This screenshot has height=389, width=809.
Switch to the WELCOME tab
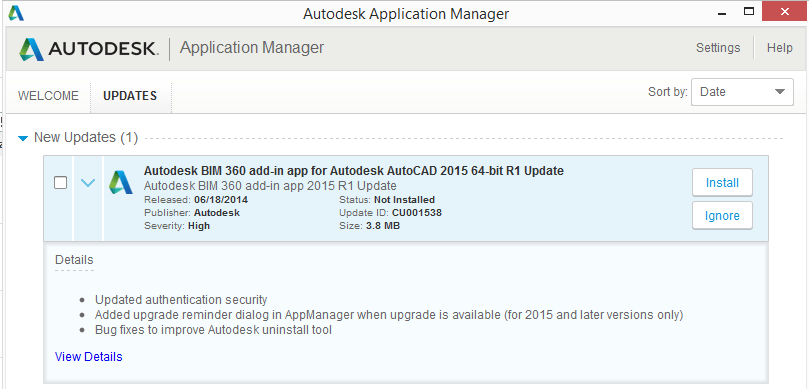pyautogui.click(x=48, y=95)
